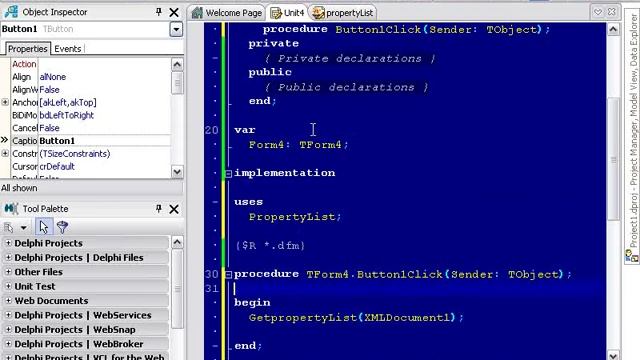Viewport: 640px width, 360px height.
Task: Click the Cursor value crDefault
Action: 57,167
